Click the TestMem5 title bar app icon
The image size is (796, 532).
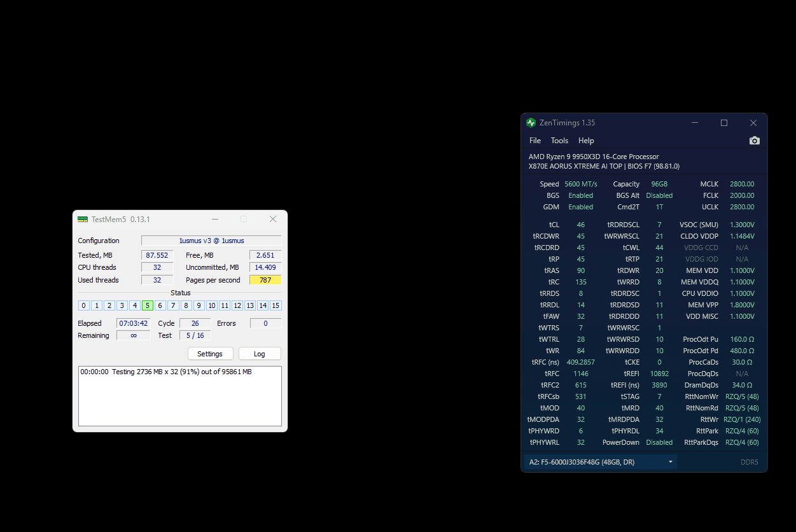[83, 219]
